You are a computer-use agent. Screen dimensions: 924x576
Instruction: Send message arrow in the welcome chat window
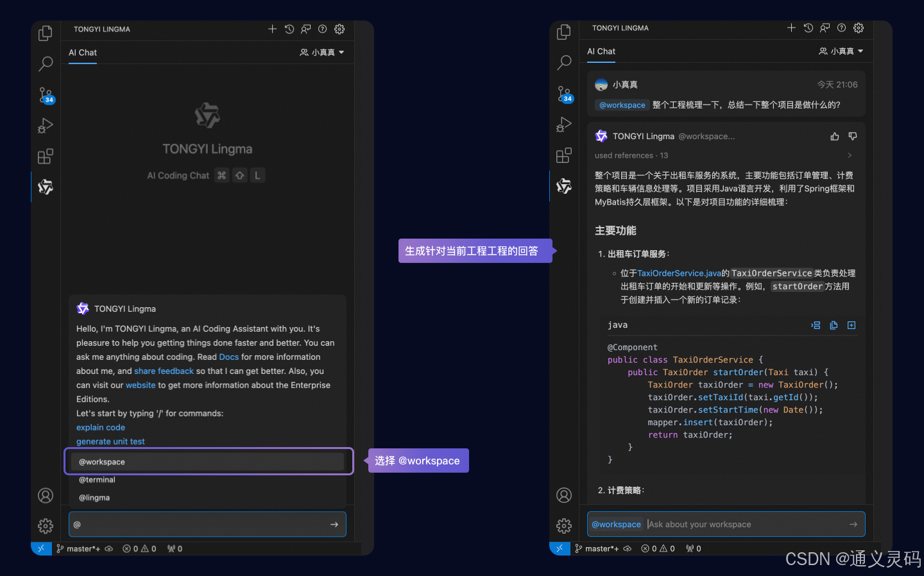[x=334, y=525]
